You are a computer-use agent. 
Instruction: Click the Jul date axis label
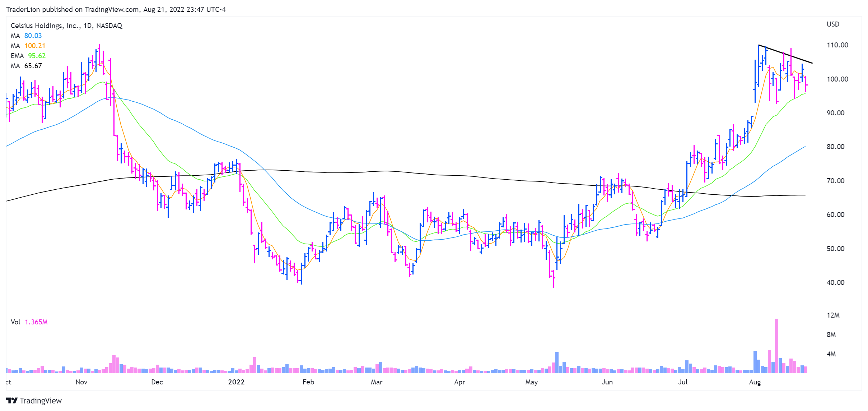pos(683,382)
